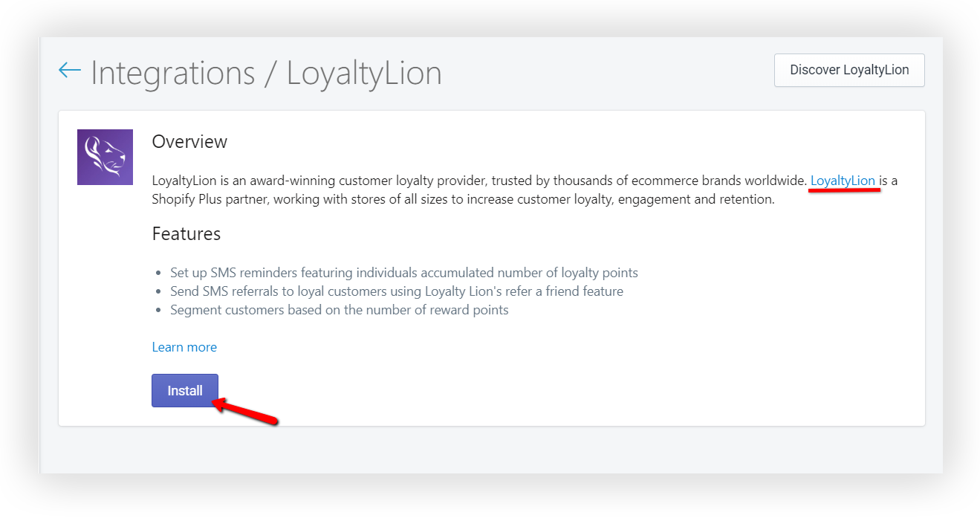Select the Overview heading
The width and height of the screenshot is (980, 518).
tap(189, 141)
